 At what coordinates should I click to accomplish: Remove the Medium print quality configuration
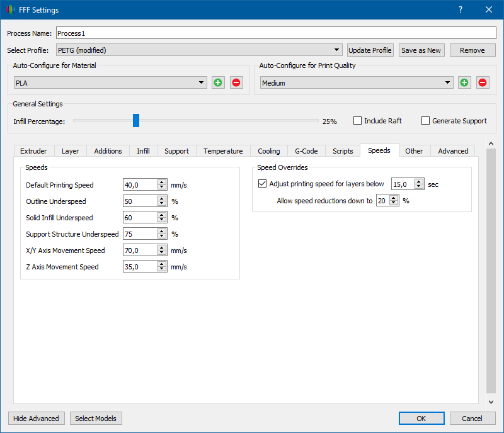[483, 82]
